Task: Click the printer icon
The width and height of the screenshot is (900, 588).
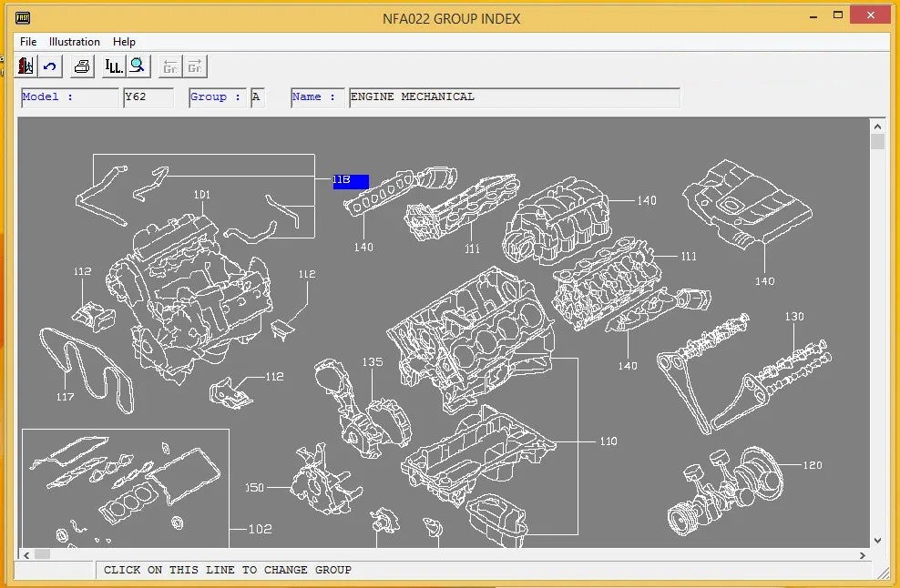Action: click(82, 66)
